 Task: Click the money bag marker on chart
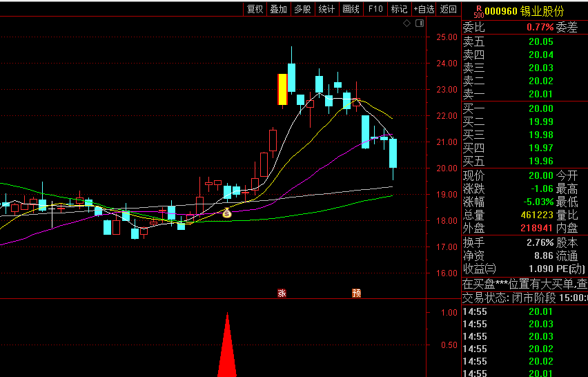pyautogui.click(x=227, y=213)
